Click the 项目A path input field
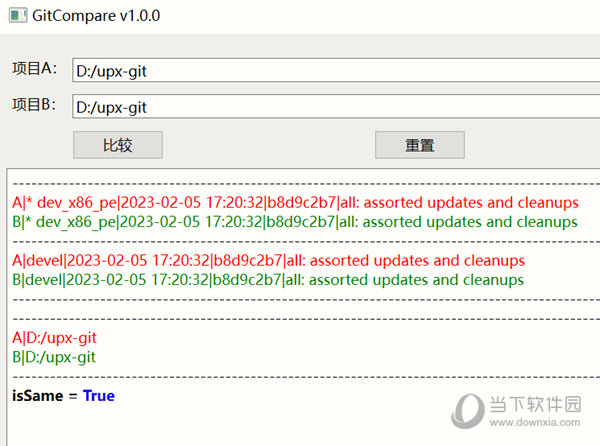Viewport: 600px width, 446px height. point(336,70)
